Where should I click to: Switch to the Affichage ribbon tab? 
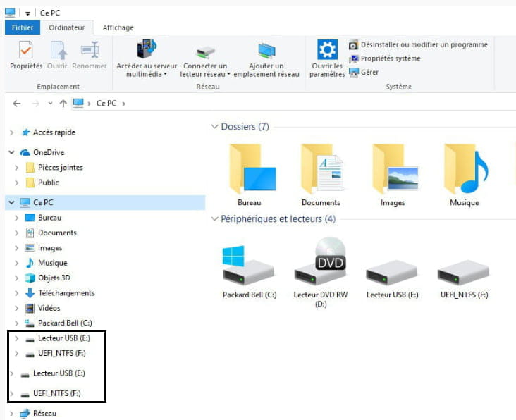tap(118, 27)
